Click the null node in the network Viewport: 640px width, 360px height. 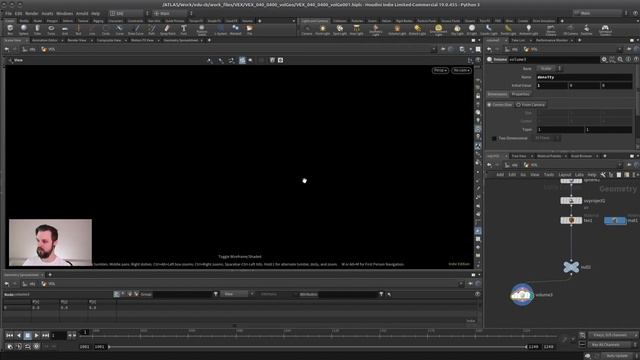(571, 267)
